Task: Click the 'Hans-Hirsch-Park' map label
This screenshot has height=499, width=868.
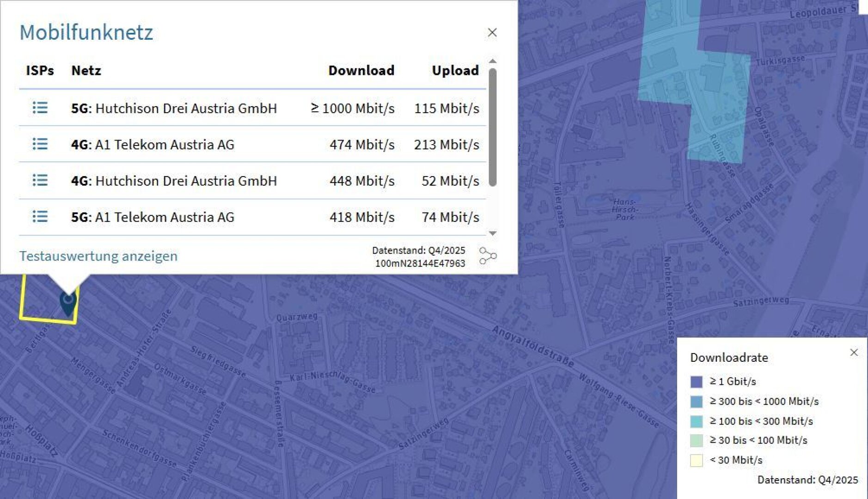Action: click(624, 209)
